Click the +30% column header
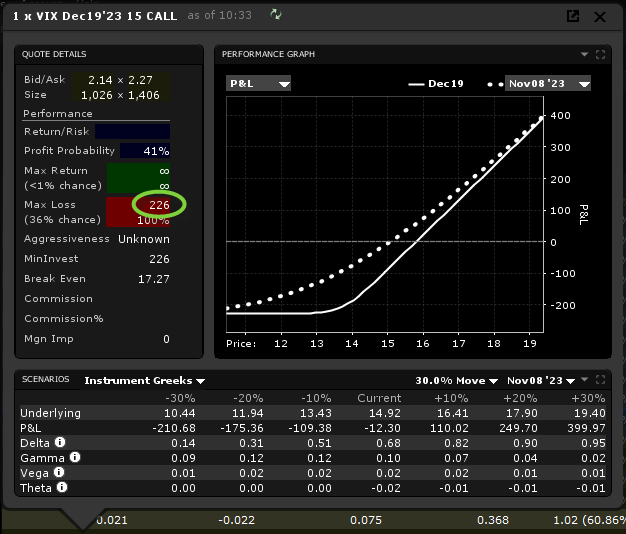Screen dimensions: 626x534 point(588,398)
